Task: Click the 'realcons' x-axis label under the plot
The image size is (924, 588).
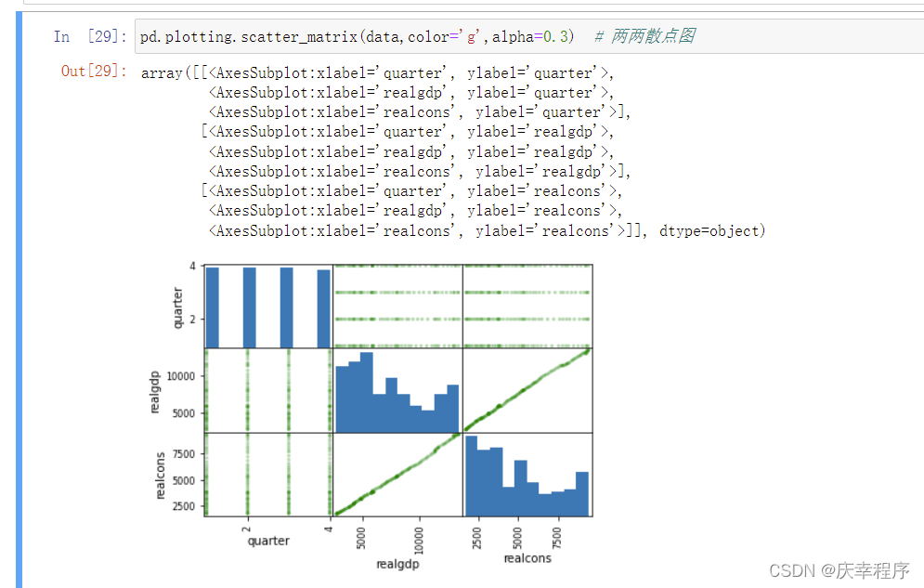Action: [527, 558]
